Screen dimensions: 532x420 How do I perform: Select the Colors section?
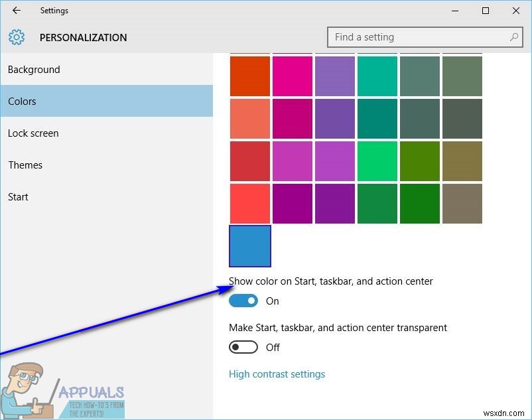pos(107,101)
